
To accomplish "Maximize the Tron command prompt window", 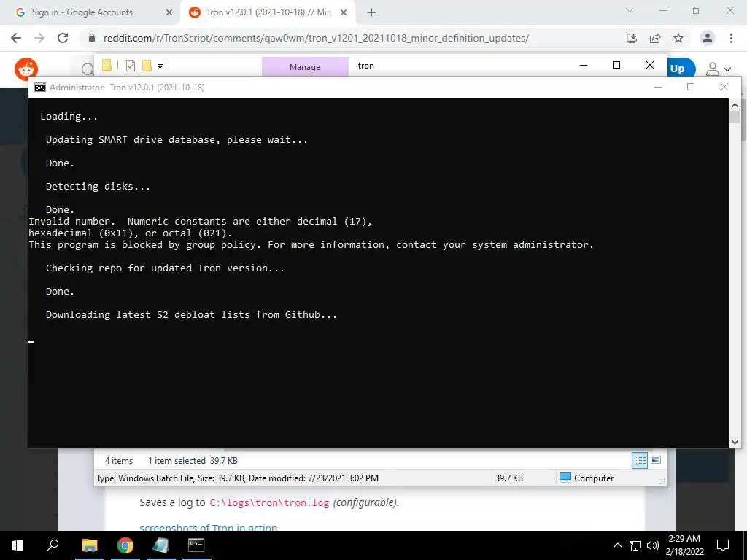I will [691, 87].
